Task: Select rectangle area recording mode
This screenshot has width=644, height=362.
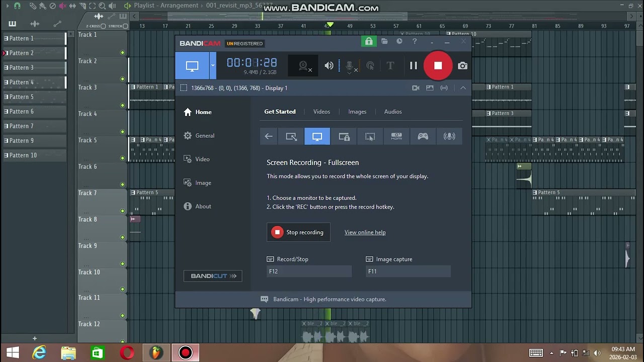Action: [291, 136]
